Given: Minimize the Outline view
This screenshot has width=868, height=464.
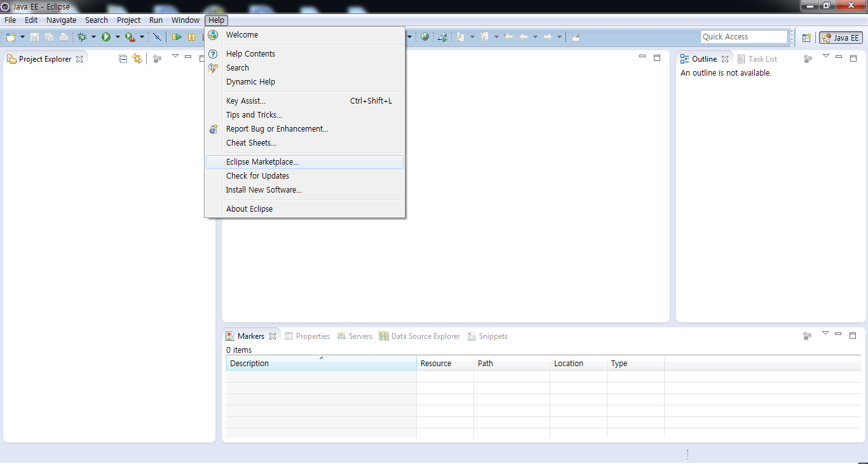Looking at the screenshot, I should click(x=839, y=57).
